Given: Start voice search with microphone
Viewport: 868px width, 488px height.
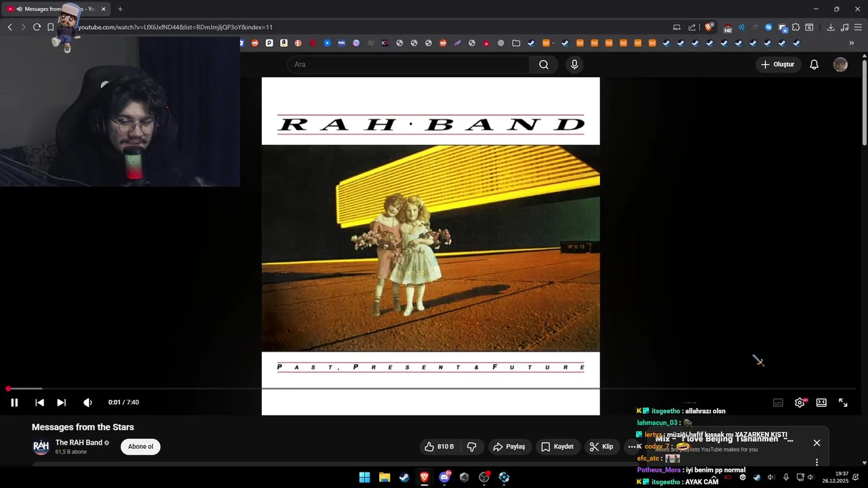Looking at the screenshot, I should pos(574,64).
